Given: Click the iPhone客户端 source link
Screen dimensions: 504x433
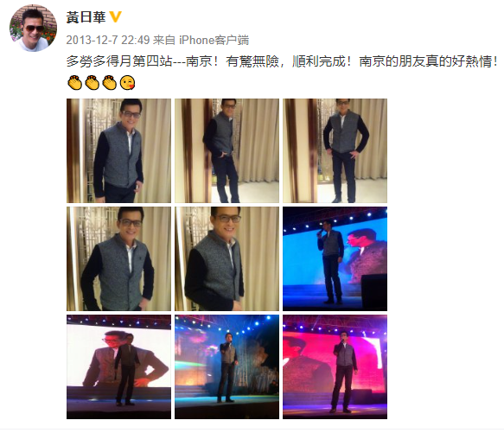Looking at the screenshot, I should (214, 40).
